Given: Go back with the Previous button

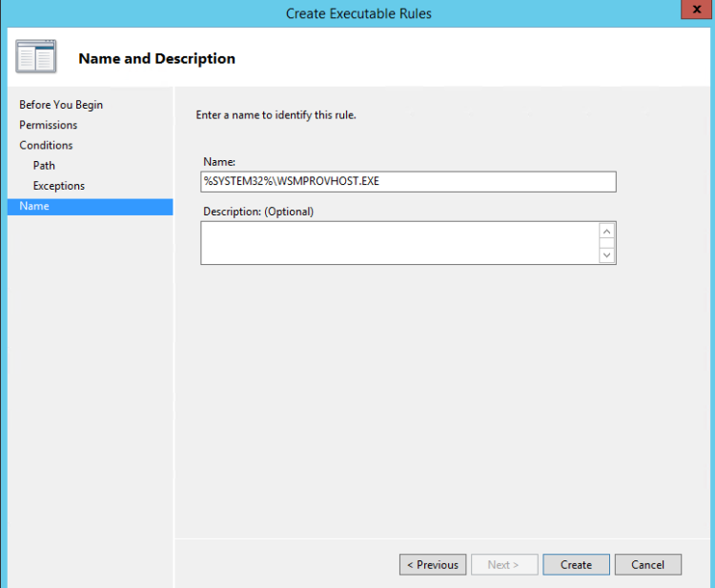Looking at the screenshot, I should (x=433, y=564).
